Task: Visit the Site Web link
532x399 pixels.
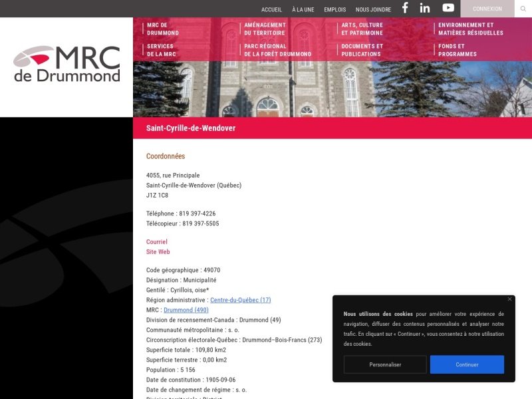Action: 158,252
